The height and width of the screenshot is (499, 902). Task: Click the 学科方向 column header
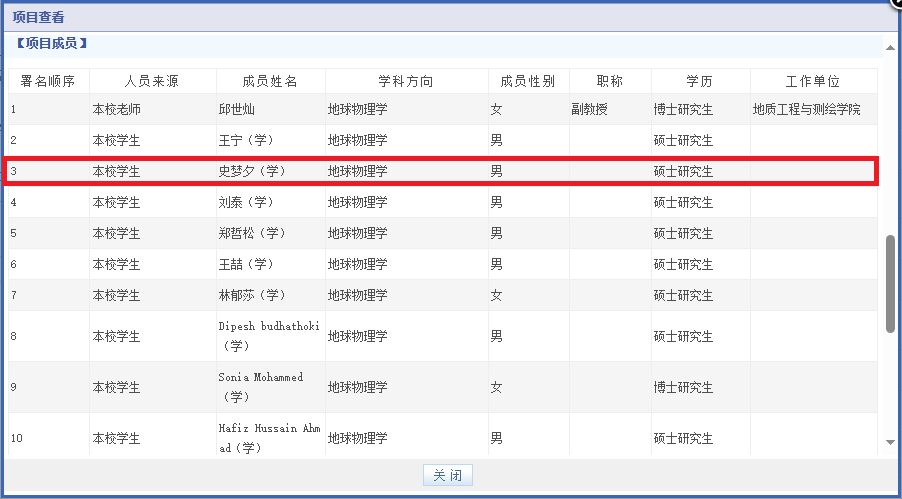pos(405,82)
